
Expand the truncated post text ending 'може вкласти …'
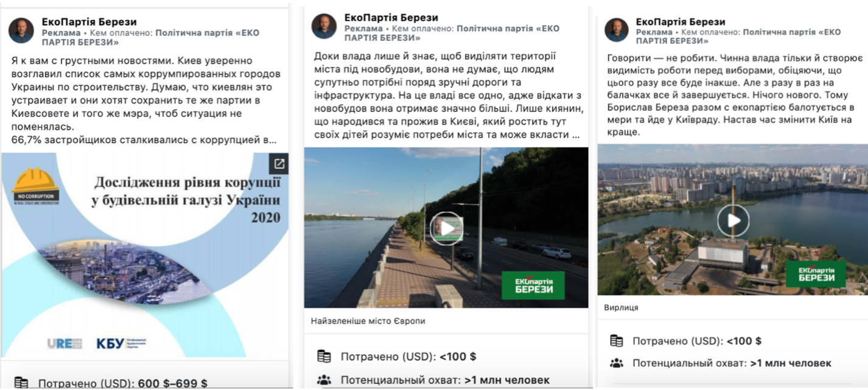tap(575, 135)
